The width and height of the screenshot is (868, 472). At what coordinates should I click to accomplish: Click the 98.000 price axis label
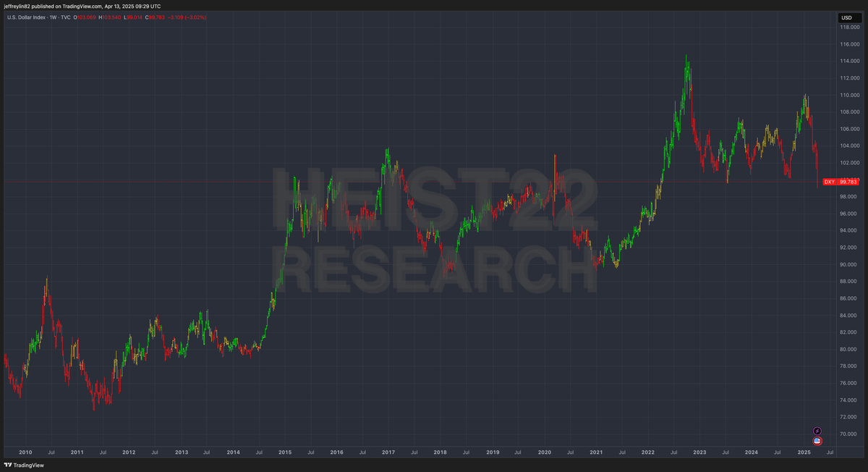848,197
